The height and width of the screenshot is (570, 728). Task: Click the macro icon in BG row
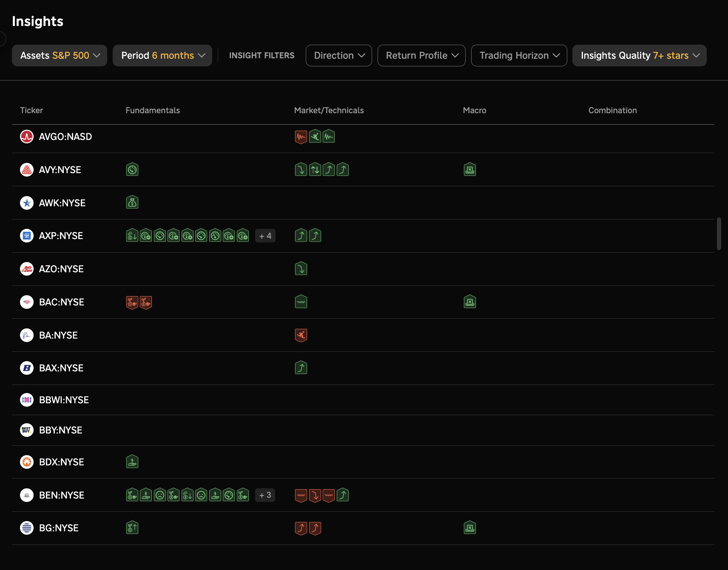point(470,527)
